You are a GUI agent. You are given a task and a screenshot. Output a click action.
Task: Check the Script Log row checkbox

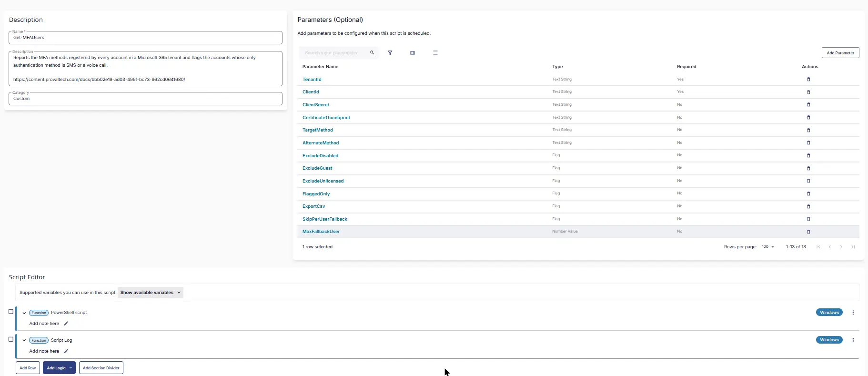11,339
